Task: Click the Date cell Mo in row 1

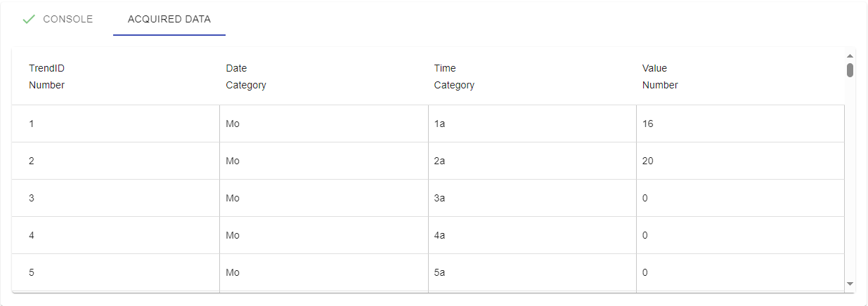Action: 324,124
